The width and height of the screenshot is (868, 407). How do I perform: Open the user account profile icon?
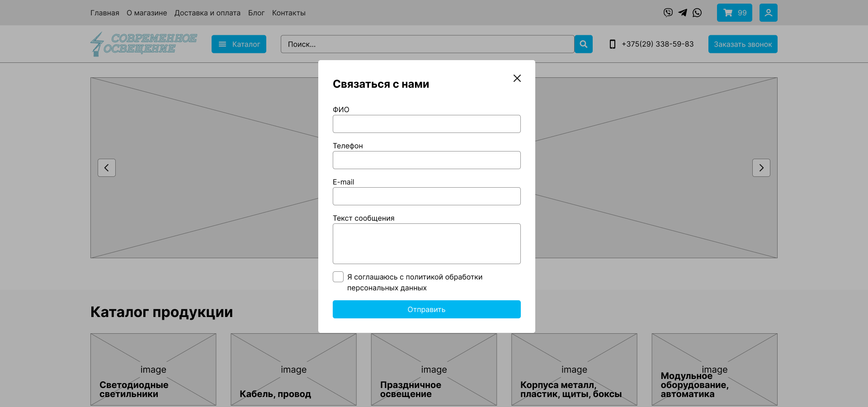tap(768, 13)
